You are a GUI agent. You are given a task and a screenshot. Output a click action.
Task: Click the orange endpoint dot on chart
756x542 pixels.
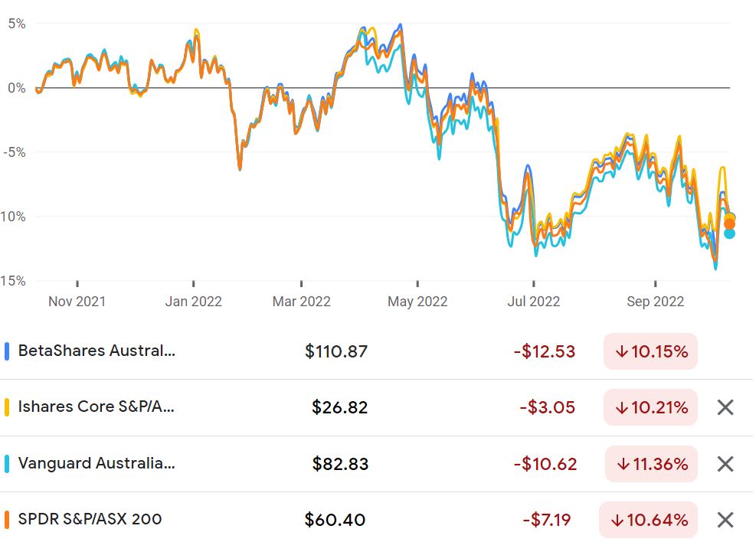729,224
